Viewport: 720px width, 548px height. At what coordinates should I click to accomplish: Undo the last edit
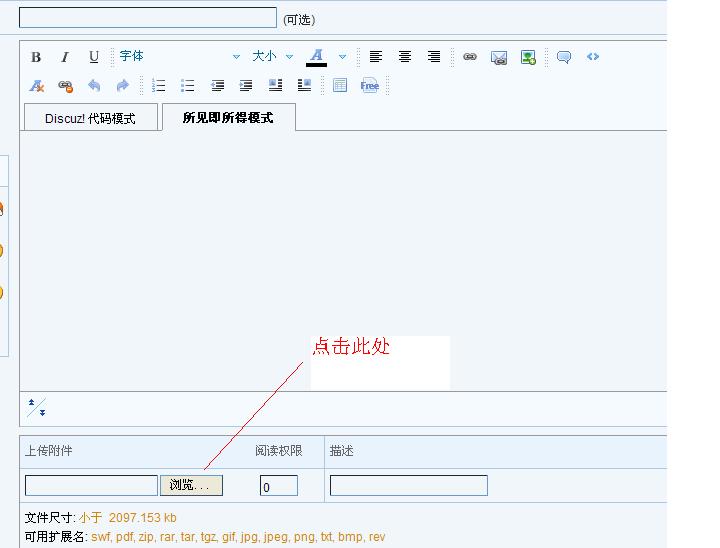(x=94, y=85)
